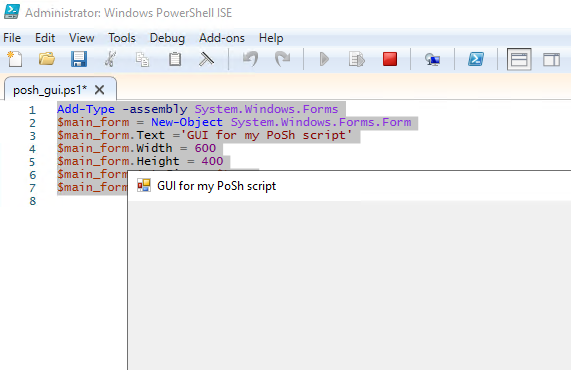
Task: Show Script Pane Top layout icon
Action: [519, 59]
